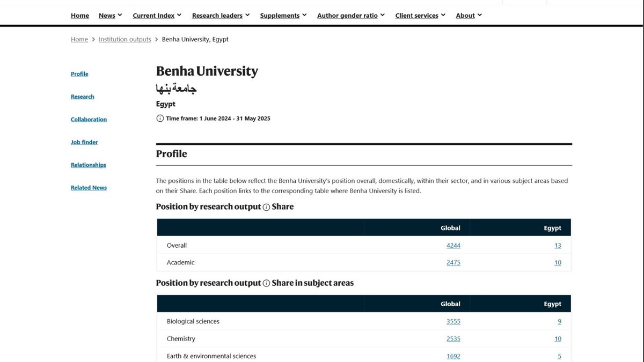The image size is (644, 362).
Task: Jump to the Research section in sidebar
Action: [82, 97]
